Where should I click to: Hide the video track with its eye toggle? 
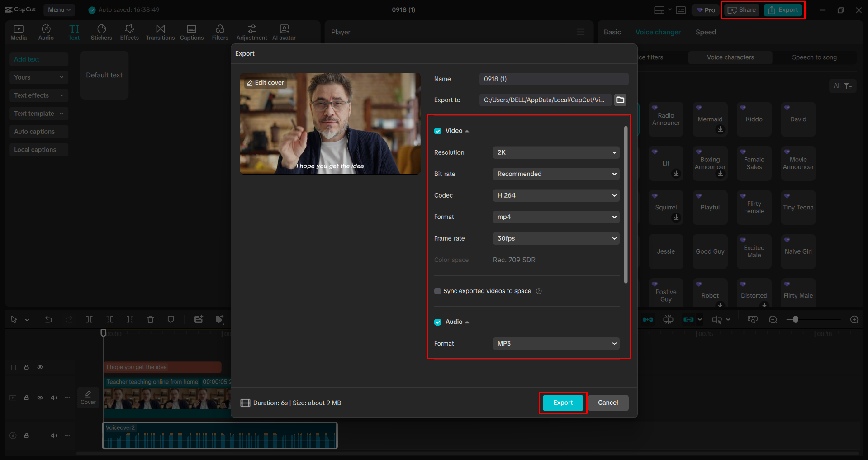coord(40,398)
